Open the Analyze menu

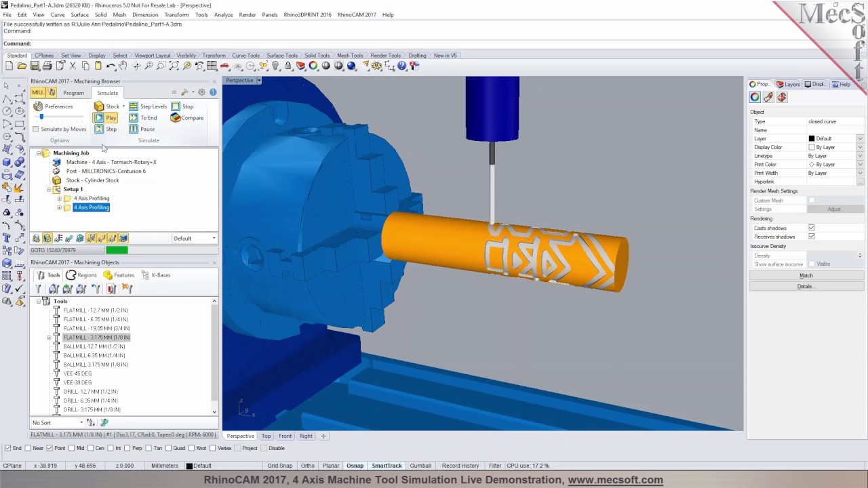223,15
